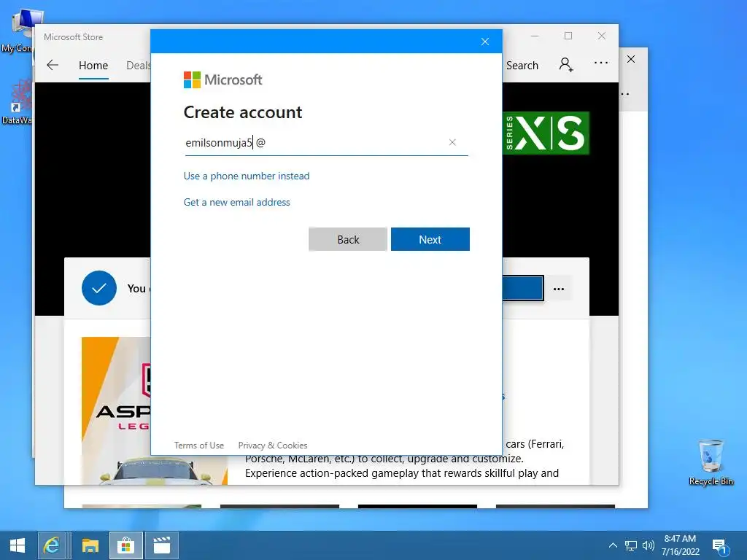Show hidden tray icons chevron
The height and width of the screenshot is (560, 747).
(x=613, y=545)
